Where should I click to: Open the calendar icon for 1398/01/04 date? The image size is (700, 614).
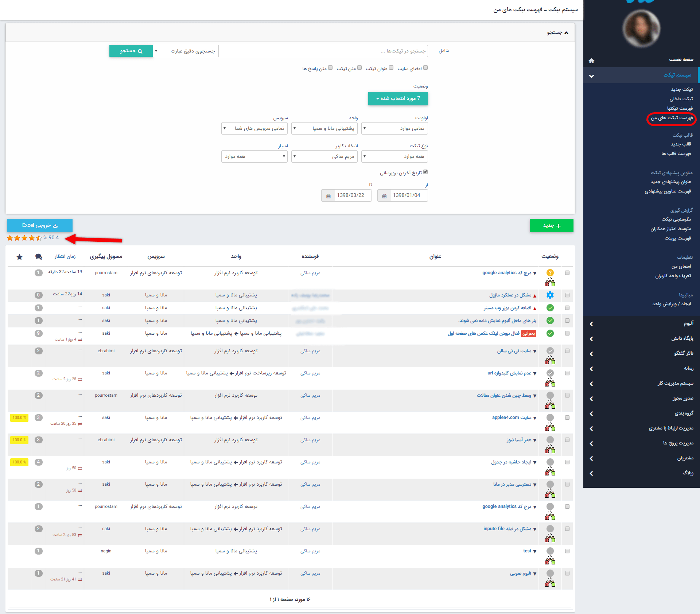(x=384, y=196)
